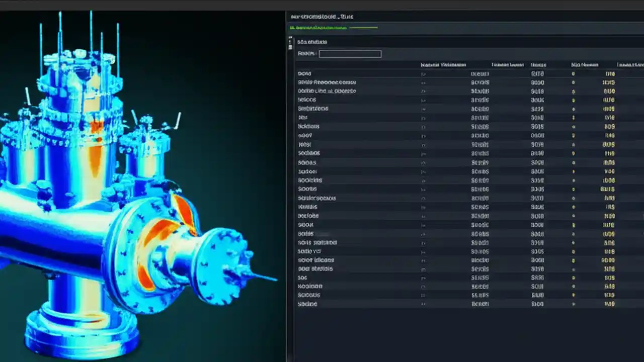Screen dimensions: 644x362
Task: Open the results panel header icon above the search box
Action: pyautogui.click(x=312, y=42)
